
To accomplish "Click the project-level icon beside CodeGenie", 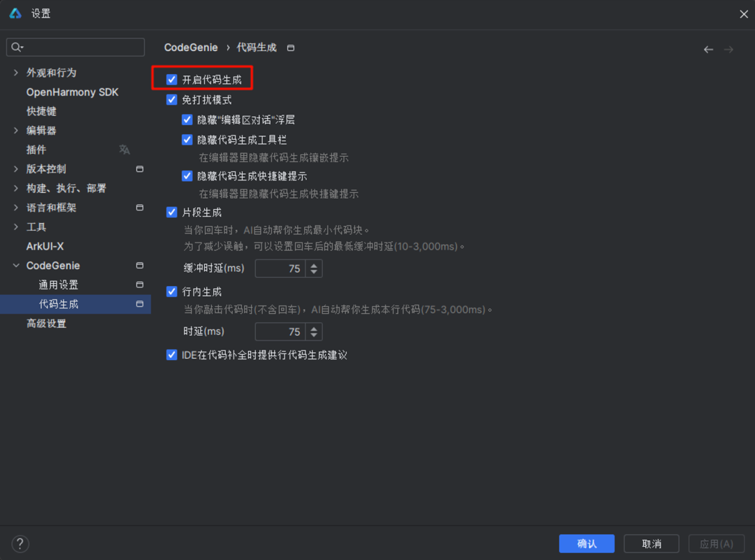I will 140,265.
